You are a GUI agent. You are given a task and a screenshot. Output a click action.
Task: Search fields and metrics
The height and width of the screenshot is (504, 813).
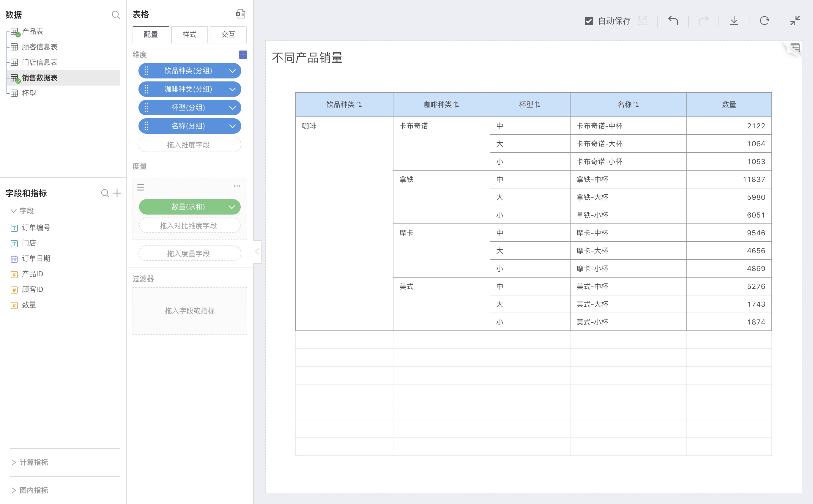pyautogui.click(x=105, y=193)
